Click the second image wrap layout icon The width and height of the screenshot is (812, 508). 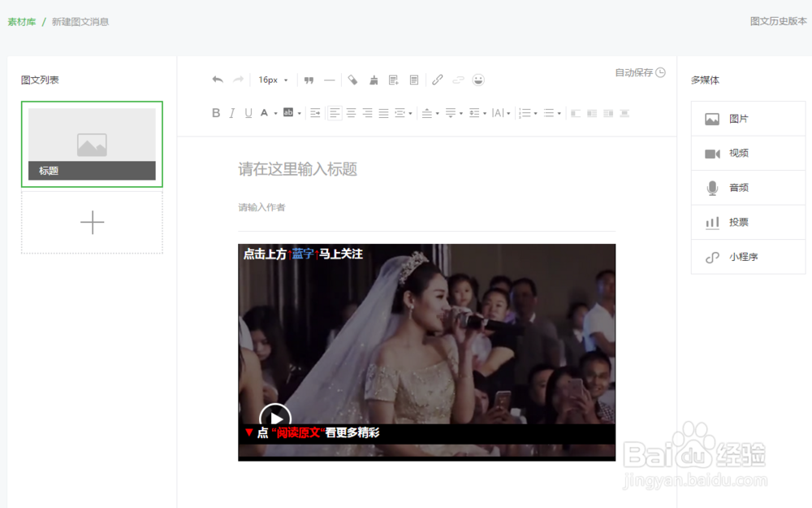[x=592, y=113]
